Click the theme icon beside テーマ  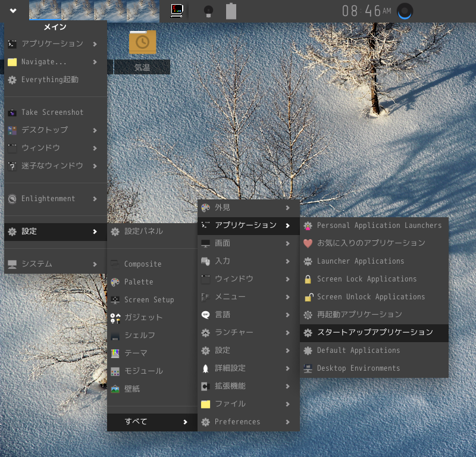pyautogui.click(x=115, y=353)
